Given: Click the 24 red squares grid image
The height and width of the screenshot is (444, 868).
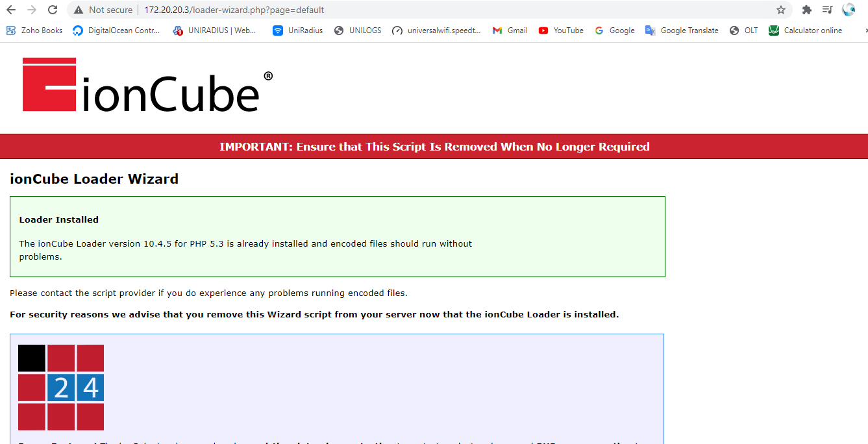Looking at the screenshot, I should coord(61,387).
